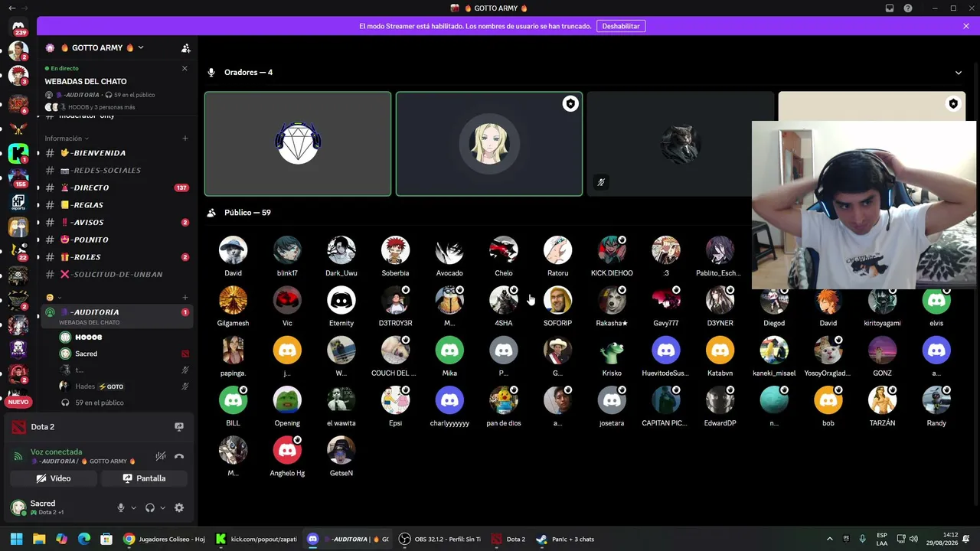The width and height of the screenshot is (980, 551).
Task: Mute microphone in user panel
Action: click(120, 507)
